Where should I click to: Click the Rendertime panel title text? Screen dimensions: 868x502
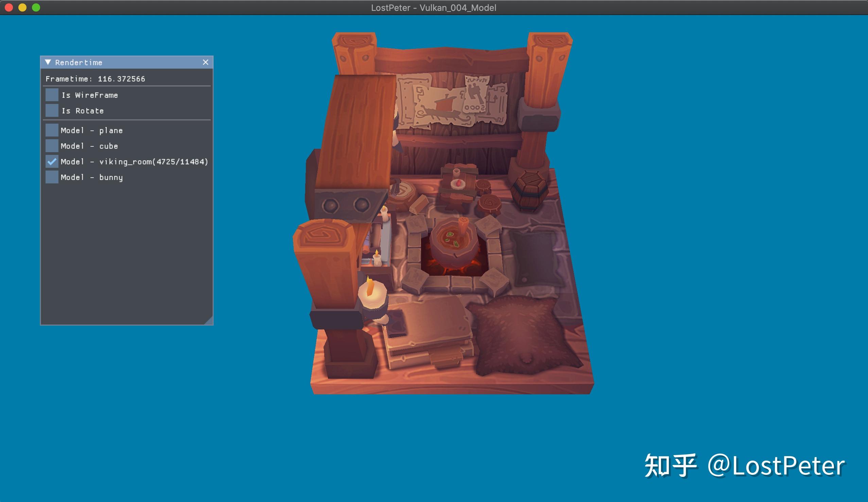pyautogui.click(x=78, y=62)
